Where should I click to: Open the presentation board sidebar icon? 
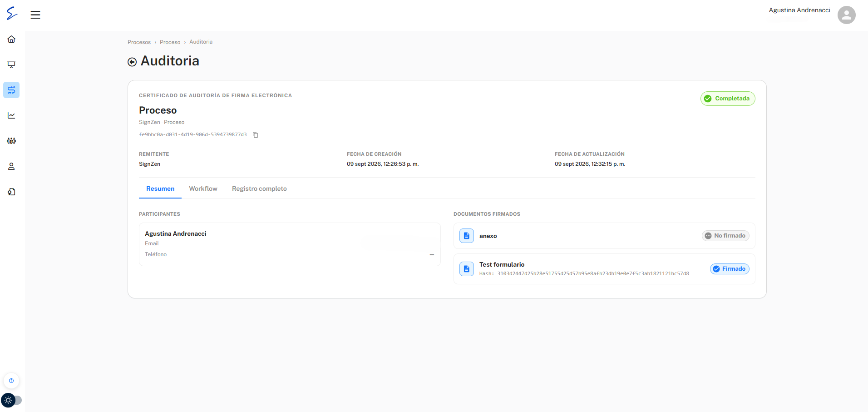[11, 65]
